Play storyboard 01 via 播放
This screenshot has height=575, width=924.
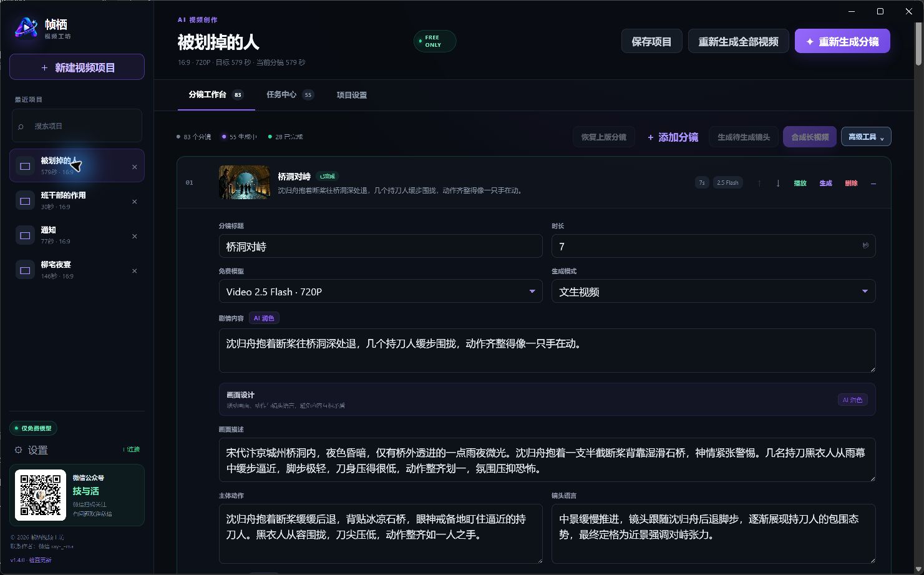pyautogui.click(x=800, y=183)
